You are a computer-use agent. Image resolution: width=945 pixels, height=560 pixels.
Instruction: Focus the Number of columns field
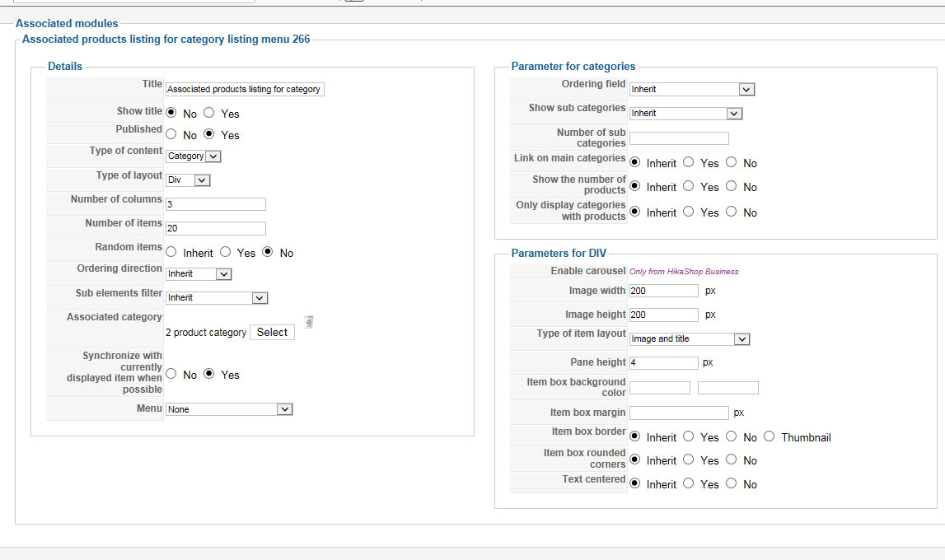(216, 204)
